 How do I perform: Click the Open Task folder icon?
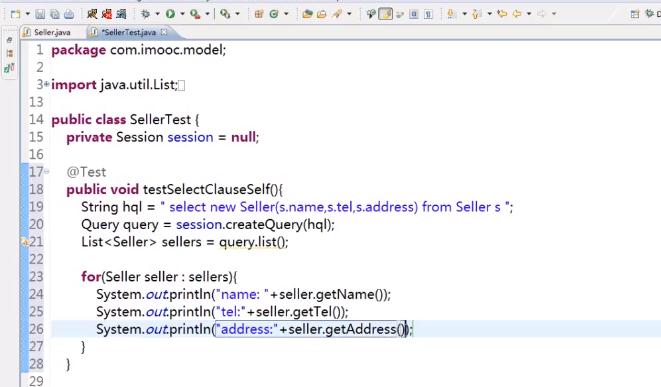click(x=322, y=14)
